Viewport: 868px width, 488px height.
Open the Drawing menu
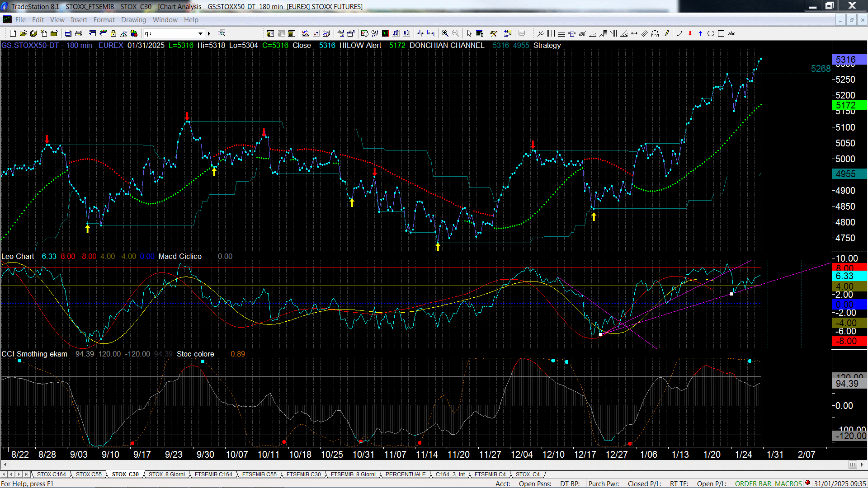click(x=133, y=20)
